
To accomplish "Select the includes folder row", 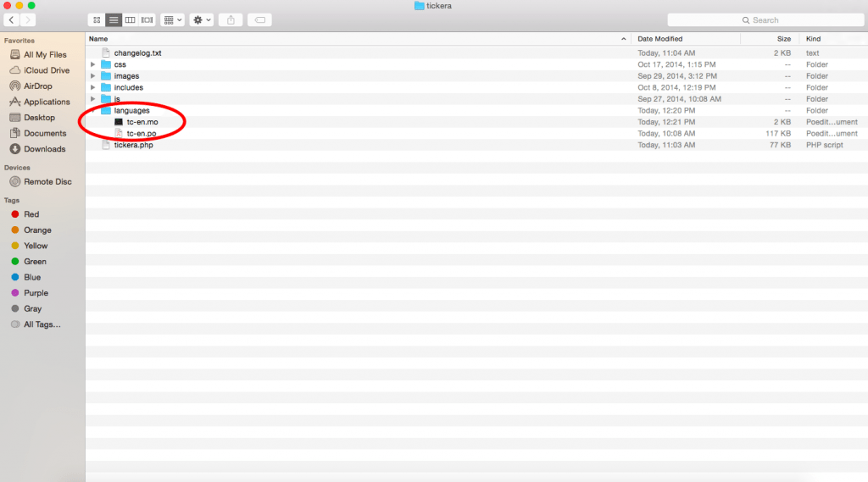I will pyautogui.click(x=476, y=87).
